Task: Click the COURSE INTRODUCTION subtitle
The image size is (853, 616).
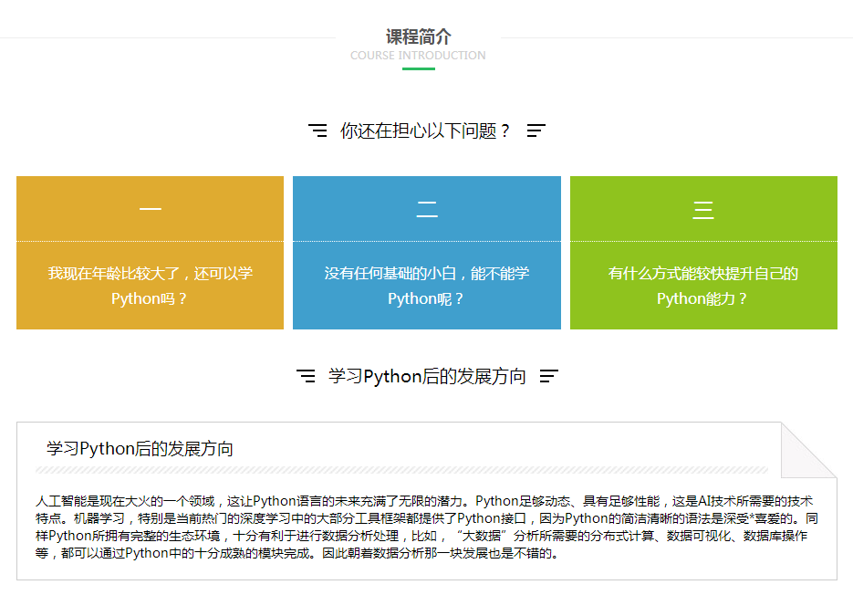Action: (418, 56)
